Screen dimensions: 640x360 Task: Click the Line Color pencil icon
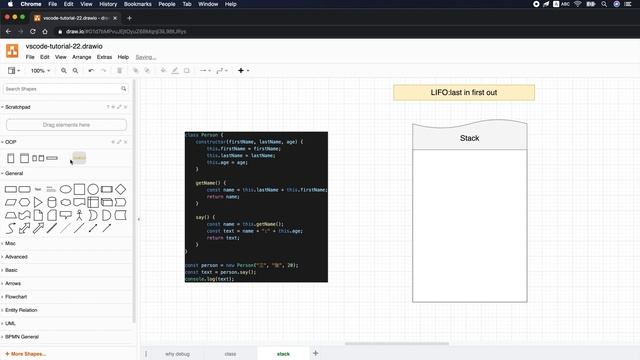click(x=175, y=71)
